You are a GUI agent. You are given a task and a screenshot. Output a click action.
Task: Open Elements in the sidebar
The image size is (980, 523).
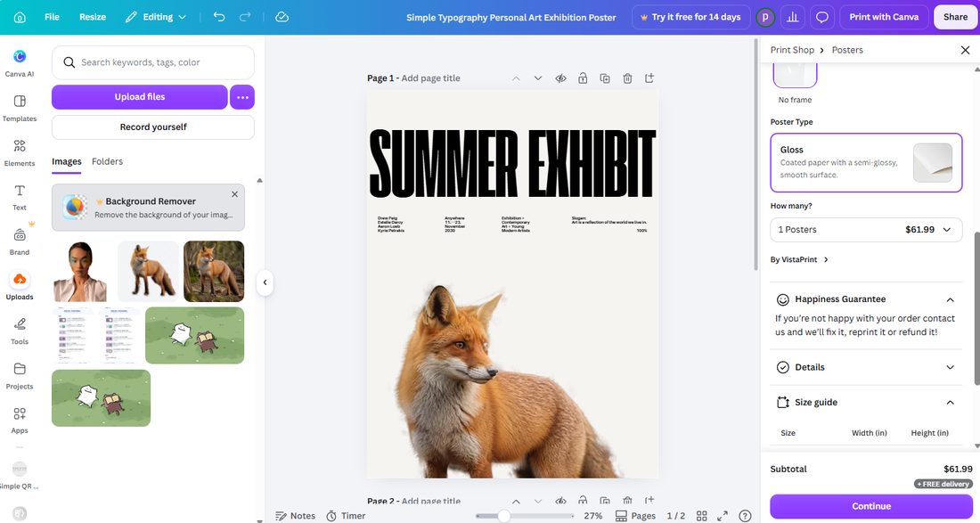[x=20, y=152]
